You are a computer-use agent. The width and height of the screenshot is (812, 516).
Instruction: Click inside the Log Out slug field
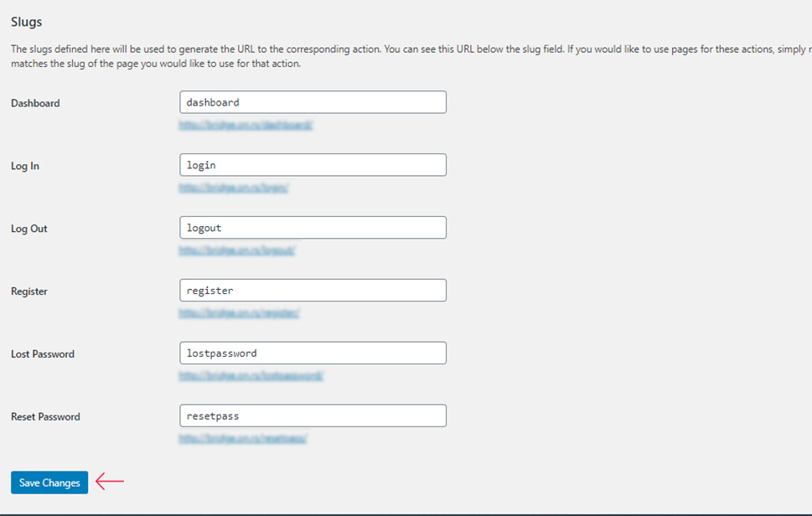click(x=313, y=228)
